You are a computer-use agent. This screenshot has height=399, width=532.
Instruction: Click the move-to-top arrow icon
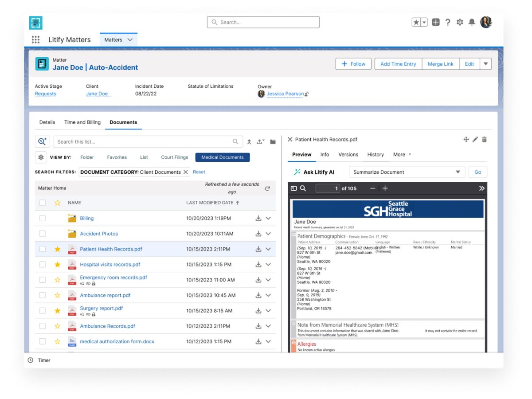[249, 142]
